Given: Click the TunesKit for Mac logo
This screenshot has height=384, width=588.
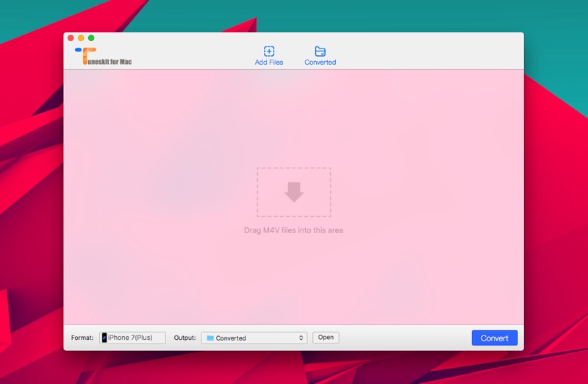Looking at the screenshot, I should 103,56.
